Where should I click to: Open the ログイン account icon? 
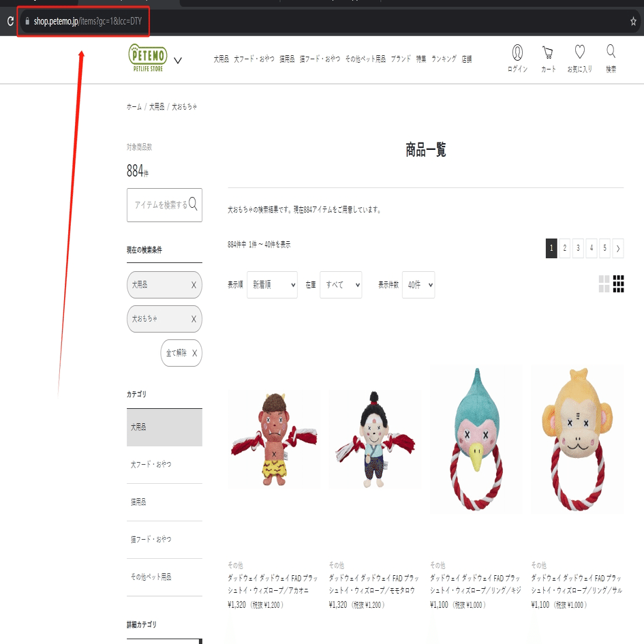(517, 59)
